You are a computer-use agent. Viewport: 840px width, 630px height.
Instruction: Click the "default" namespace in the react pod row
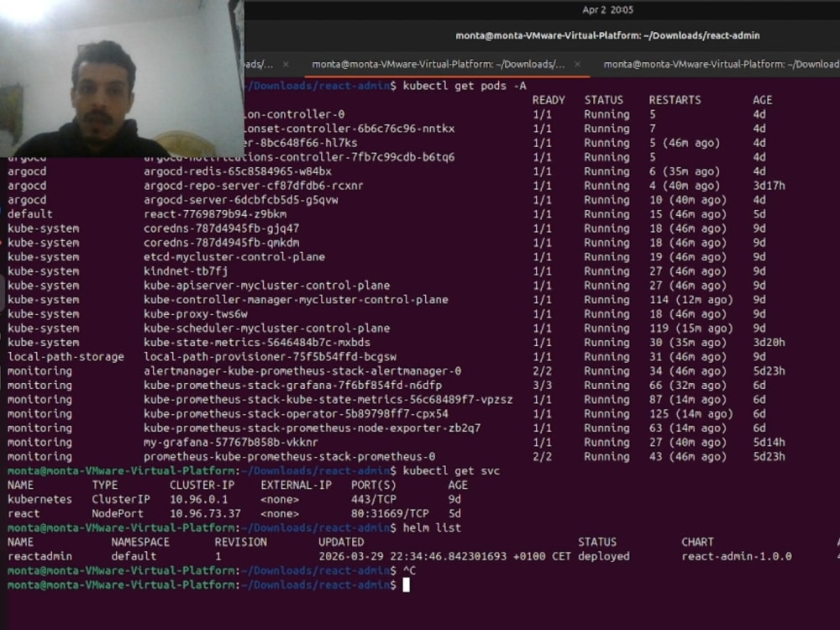30,213
